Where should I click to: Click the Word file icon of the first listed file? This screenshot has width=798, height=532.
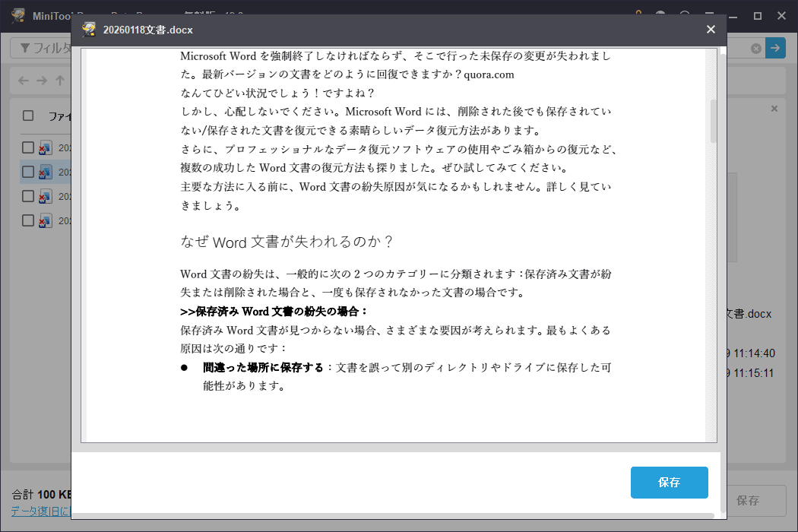46,147
